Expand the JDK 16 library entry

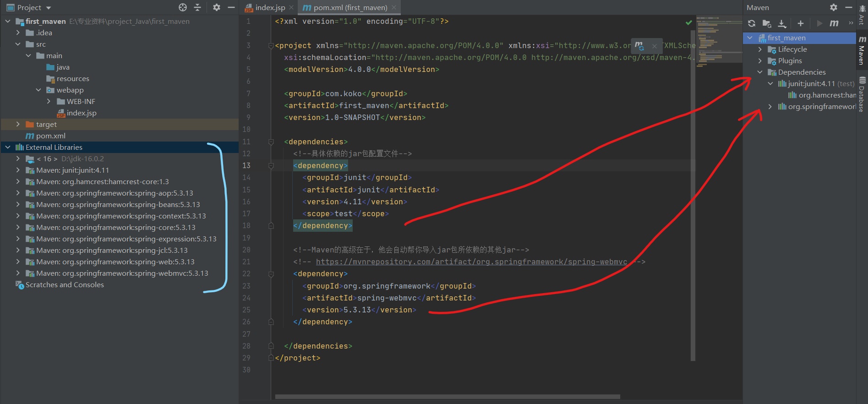18,158
